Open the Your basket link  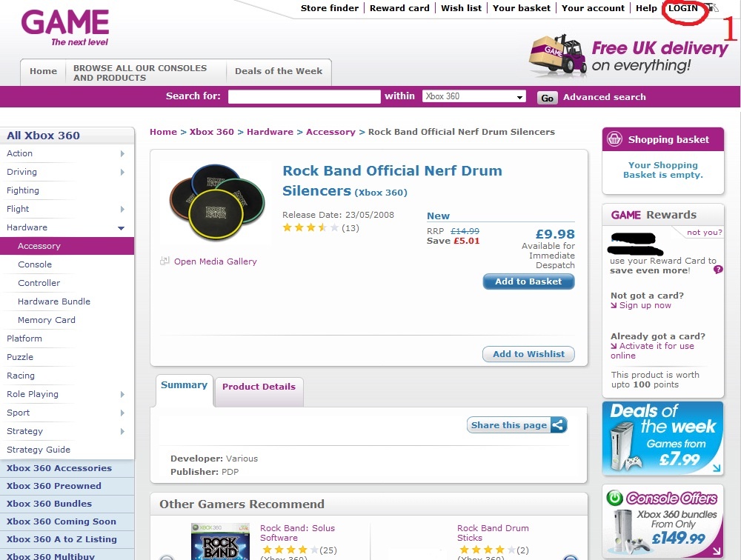521,8
